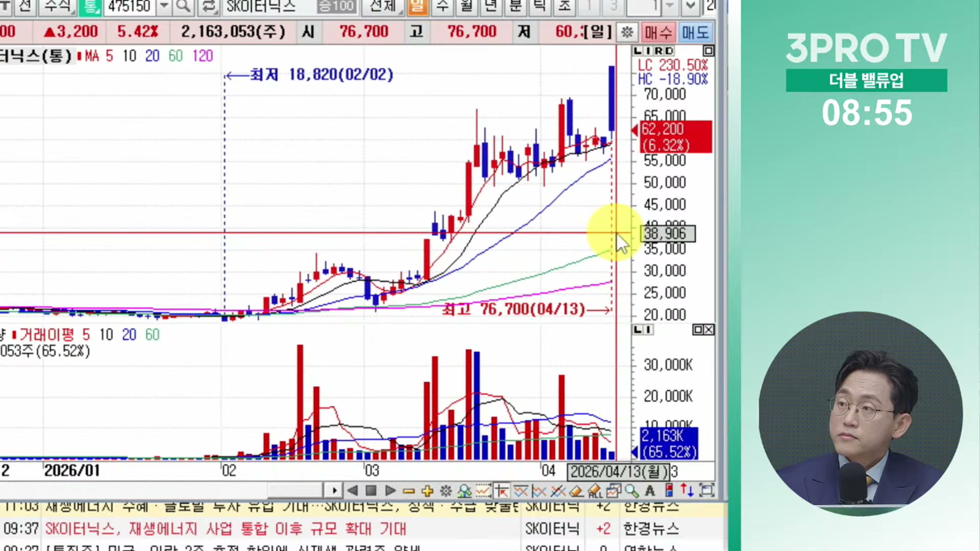Screen dimensions: 980x551
Task: Click the eraser tool in chart toolbar
Action: (x=576, y=491)
